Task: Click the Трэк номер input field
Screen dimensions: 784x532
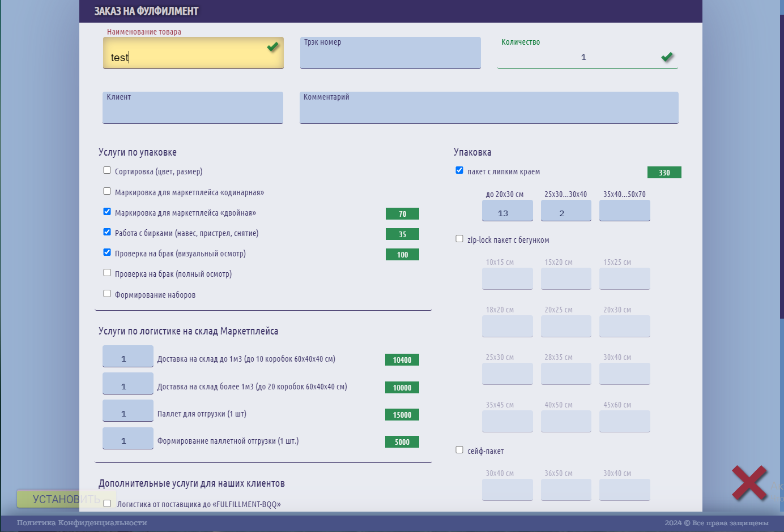Action: (390, 53)
